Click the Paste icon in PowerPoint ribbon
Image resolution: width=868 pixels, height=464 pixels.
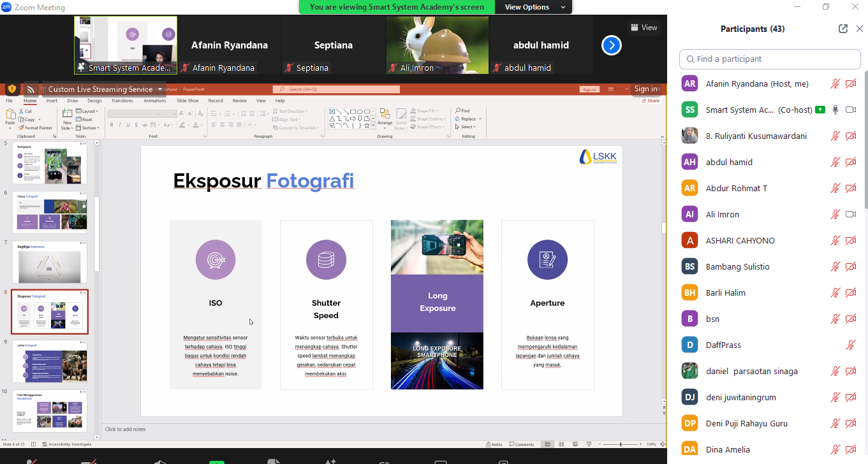pos(10,113)
